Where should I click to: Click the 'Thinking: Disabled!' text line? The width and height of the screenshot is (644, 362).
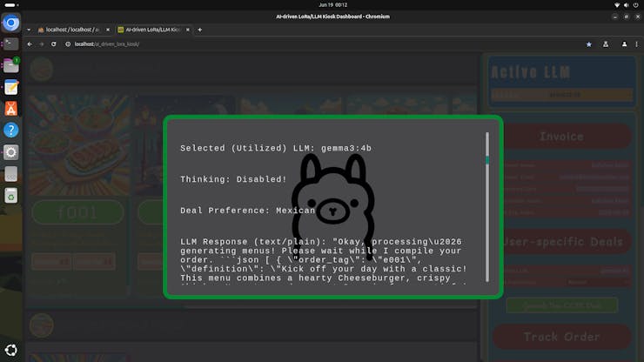233,179
